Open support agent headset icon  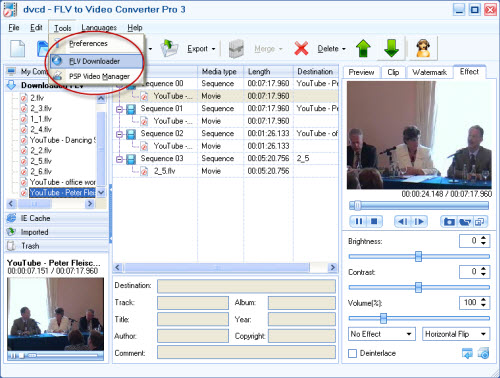423,49
